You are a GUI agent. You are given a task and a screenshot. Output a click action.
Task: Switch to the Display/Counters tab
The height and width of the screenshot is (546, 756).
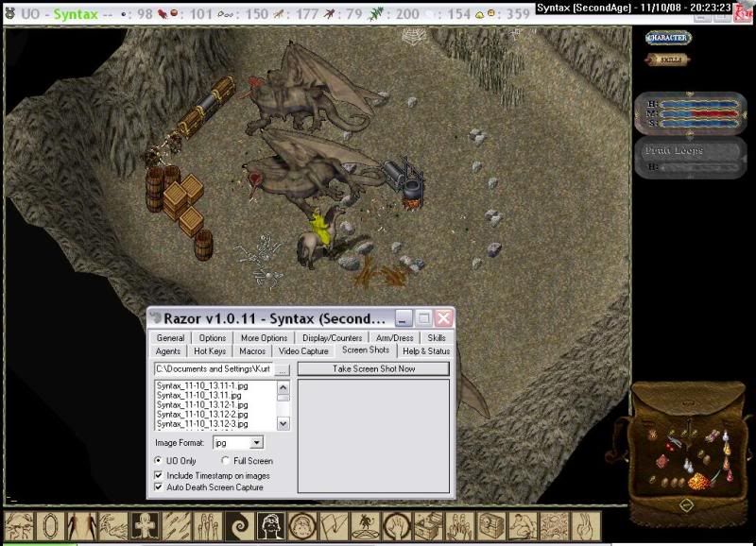pyautogui.click(x=332, y=338)
